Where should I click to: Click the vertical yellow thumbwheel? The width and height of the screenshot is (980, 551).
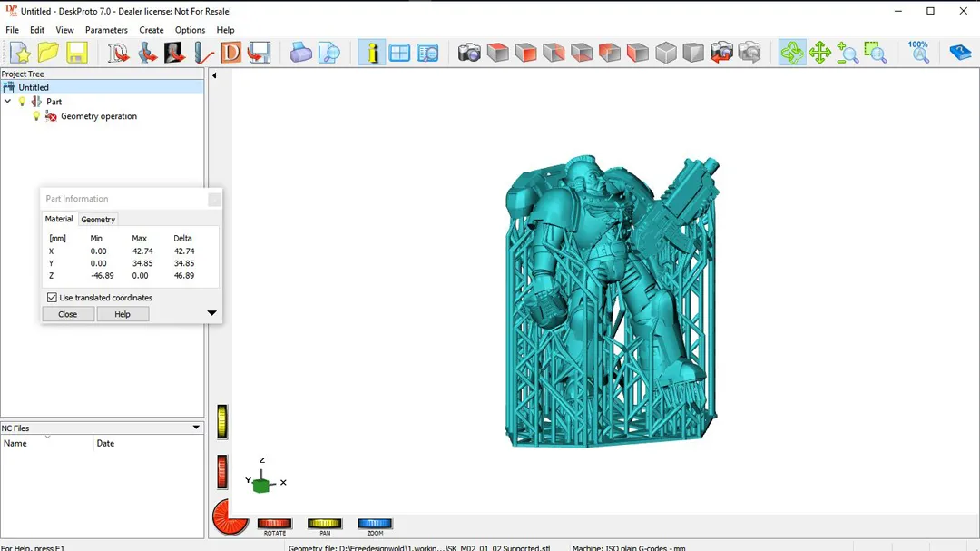tap(222, 421)
